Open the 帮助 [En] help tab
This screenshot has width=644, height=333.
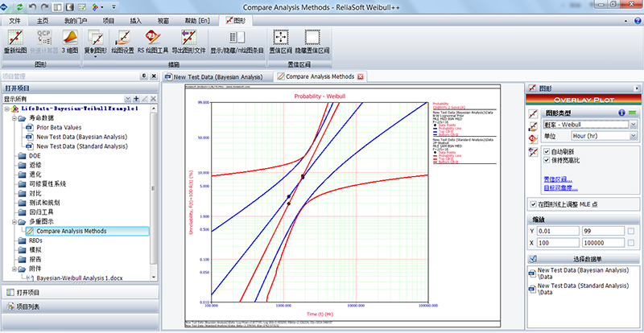(x=196, y=21)
